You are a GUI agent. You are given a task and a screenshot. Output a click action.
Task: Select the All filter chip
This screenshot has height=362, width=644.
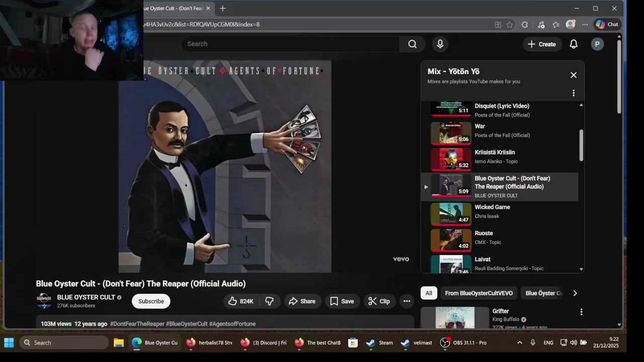[429, 293]
